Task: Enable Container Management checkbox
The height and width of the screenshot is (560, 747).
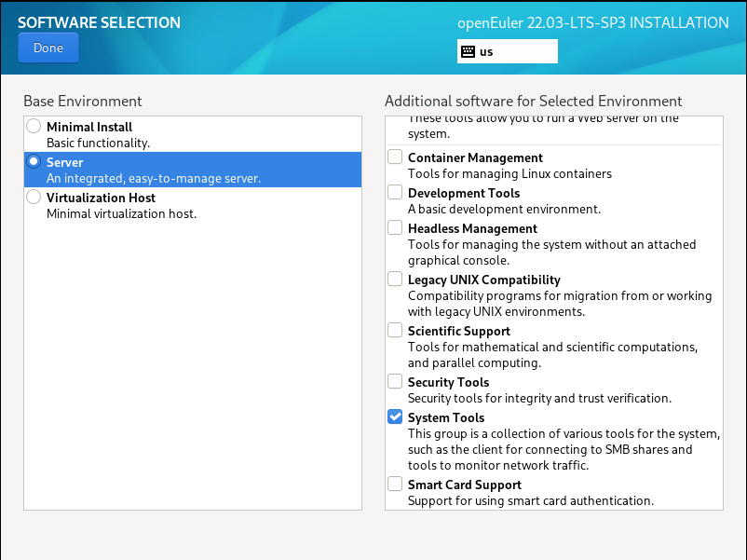Action: [x=395, y=157]
